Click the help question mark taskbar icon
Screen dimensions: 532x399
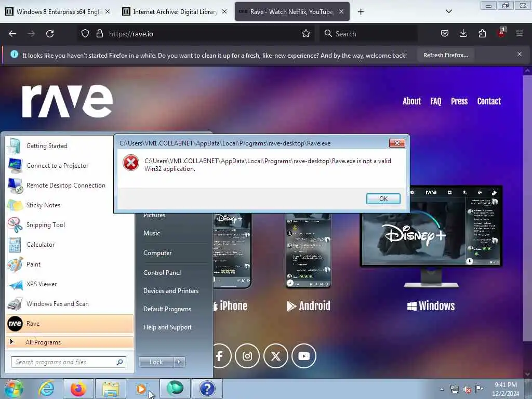[207, 389]
